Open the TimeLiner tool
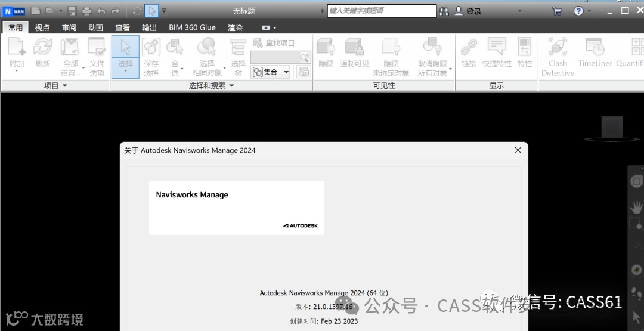 coord(595,52)
